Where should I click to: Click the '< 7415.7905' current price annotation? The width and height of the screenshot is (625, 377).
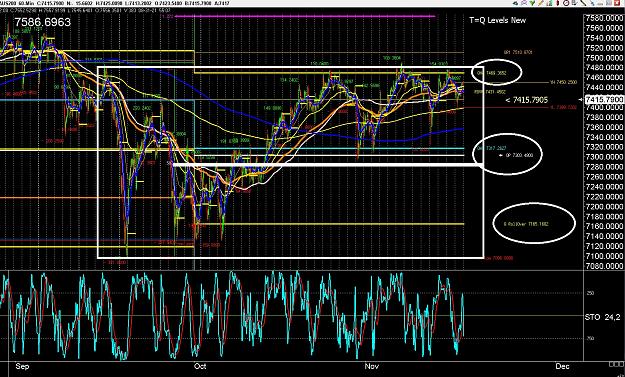click(x=526, y=100)
